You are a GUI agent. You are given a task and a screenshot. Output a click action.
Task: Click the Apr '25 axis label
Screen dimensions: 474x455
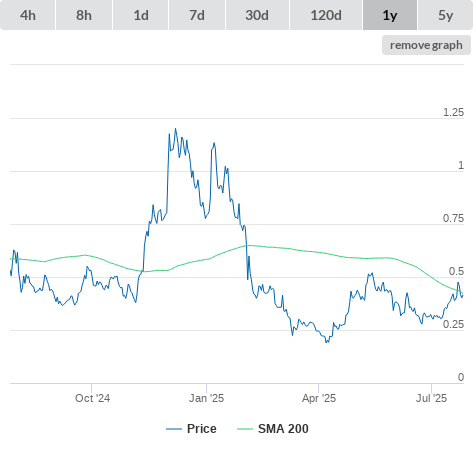tap(319, 398)
